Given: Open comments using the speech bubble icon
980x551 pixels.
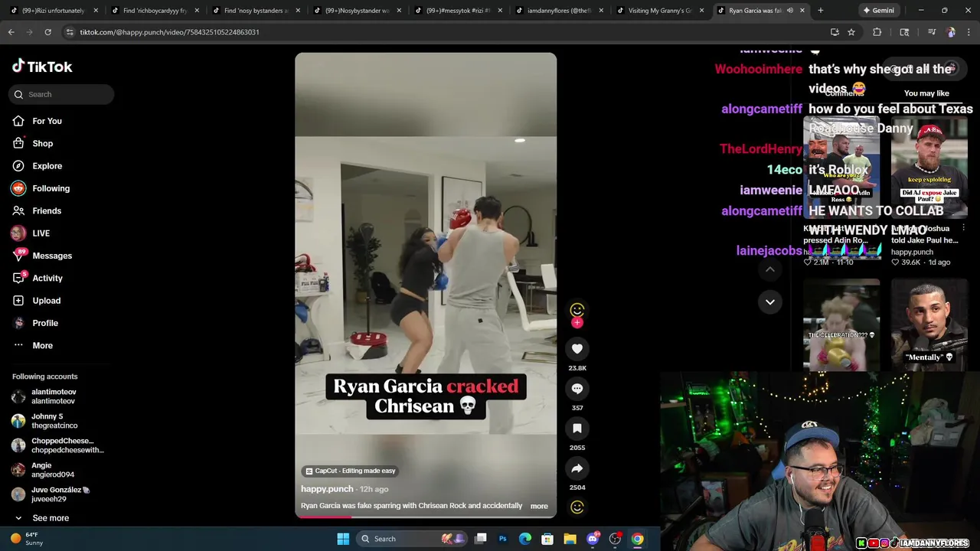Looking at the screenshot, I should point(577,389).
